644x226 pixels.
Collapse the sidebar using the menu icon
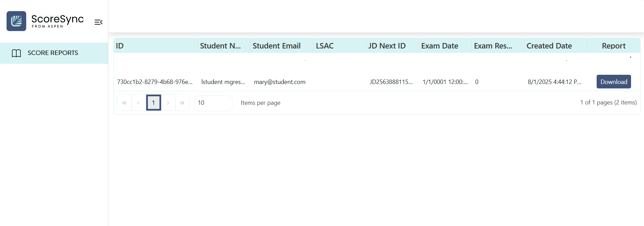click(98, 22)
